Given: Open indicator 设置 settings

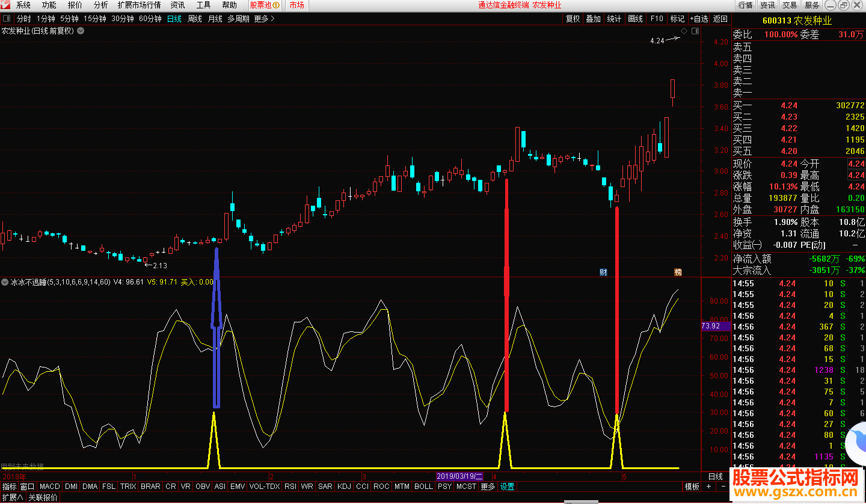Looking at the screenshot, I should 508,487.
